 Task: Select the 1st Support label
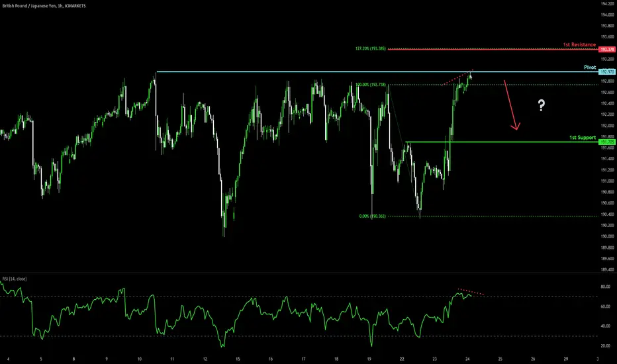(x=583, y=138)
